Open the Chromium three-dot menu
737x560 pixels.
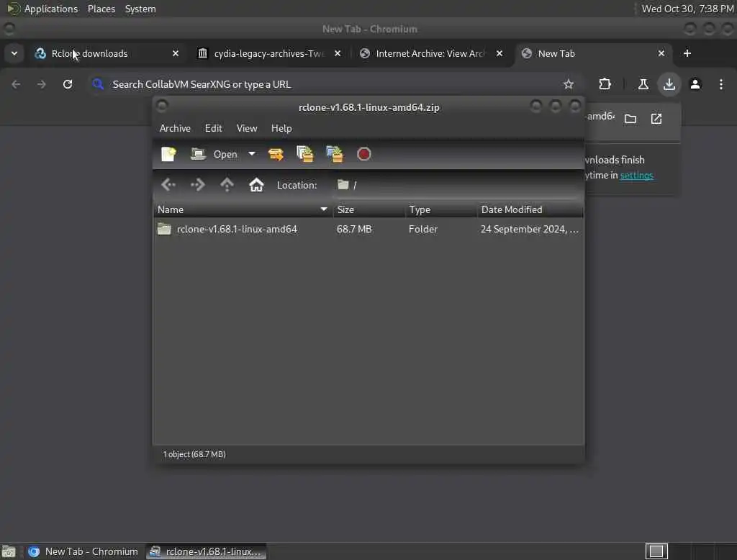pyautogui.click(x=721, y=84)
